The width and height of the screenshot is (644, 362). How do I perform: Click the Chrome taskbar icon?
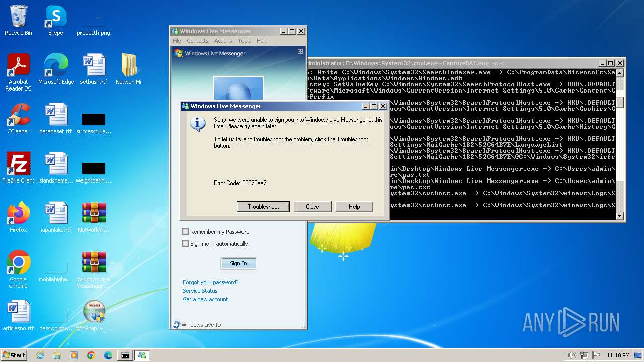pyautogui.click(x=91, y=355)
